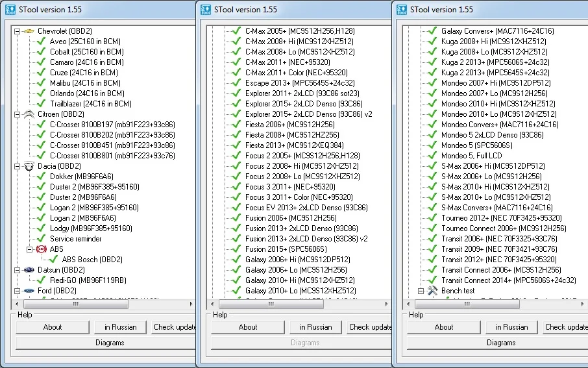
Task: Click green check beside Galaxy Convers+ entry
Action: [x=432, y=31]
